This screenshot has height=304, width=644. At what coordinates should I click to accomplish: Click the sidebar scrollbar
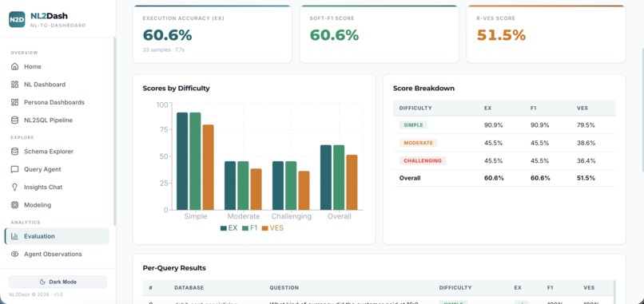coord(114,132)
